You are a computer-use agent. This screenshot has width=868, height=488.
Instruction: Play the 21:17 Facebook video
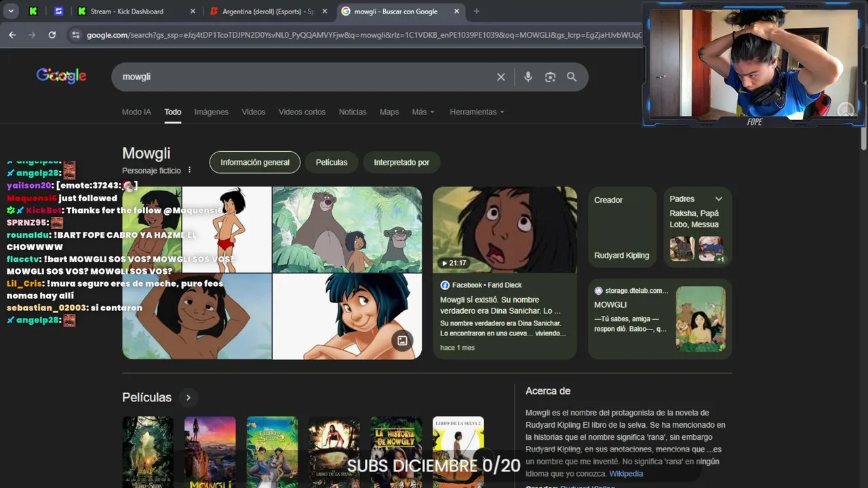click(x=505, y=230)
